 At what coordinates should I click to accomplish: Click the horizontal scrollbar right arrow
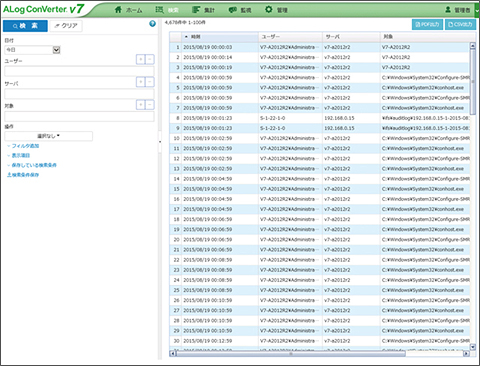pyautogui.click(x=467, y=353)
